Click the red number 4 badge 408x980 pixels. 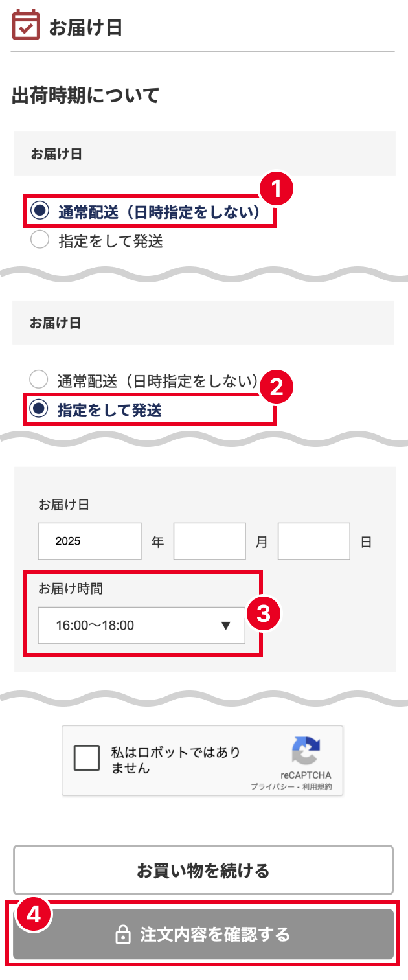(33, 915)
